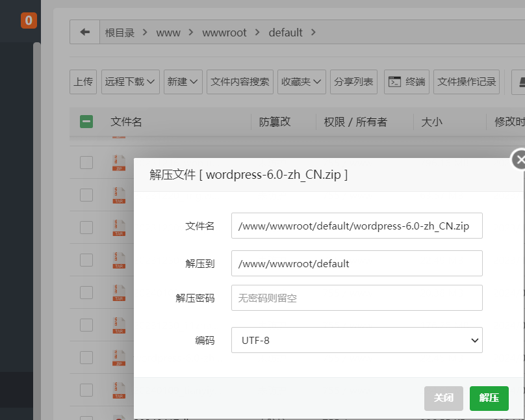The width and height of the screenshot is (525, 420).
Task: Click the orange notification badge showing 0
Action: (x=29, y=21)
